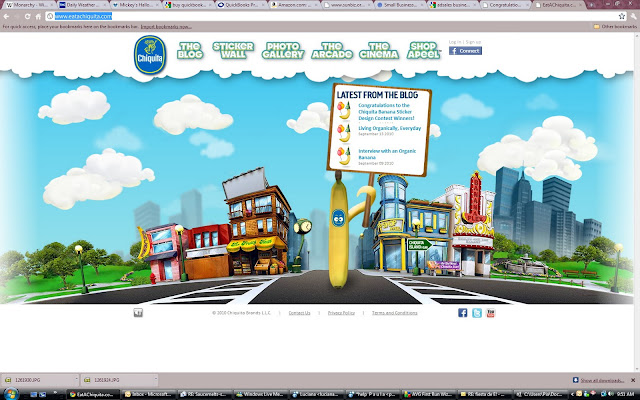Click the Chiquita logo in the header
The image size is (640, 400).
click(x=150, y=55)
